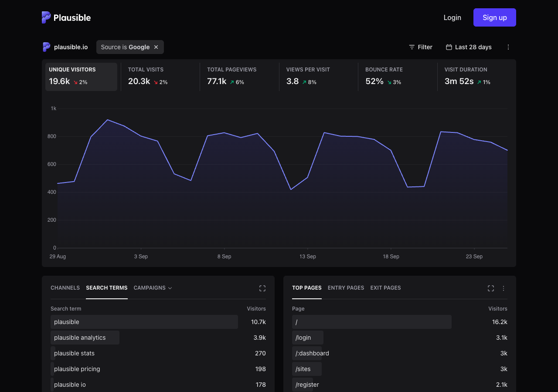Open the Last 28 days date picker
Image resolution: width=558 pixels, height=392 pixels.
tap(469, 47)
